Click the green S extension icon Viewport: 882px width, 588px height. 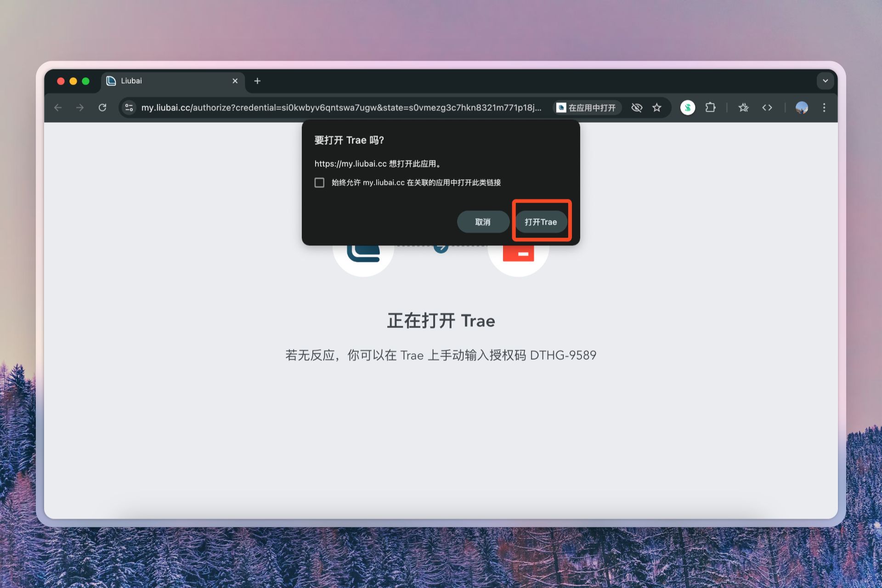pyautogui.click(x=687, y=107)
